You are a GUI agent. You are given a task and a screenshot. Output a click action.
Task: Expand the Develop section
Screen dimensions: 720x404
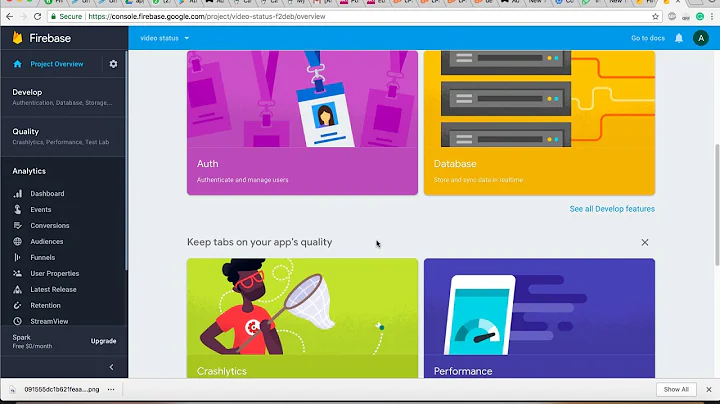64,97
